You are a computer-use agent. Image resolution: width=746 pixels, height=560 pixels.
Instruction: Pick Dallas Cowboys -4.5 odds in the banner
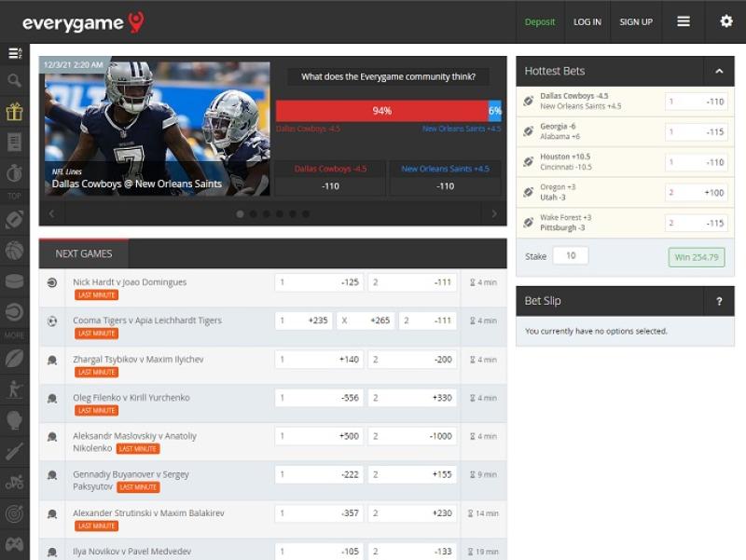[x=330, y=185]
